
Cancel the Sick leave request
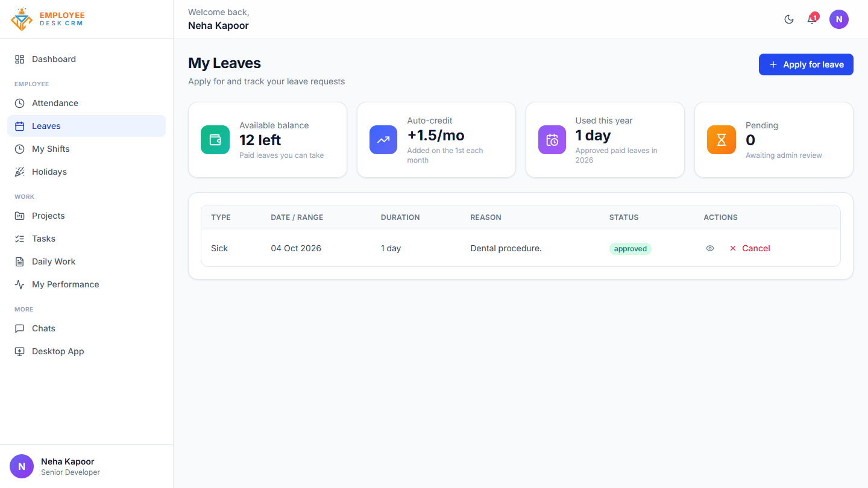[750, 248]
